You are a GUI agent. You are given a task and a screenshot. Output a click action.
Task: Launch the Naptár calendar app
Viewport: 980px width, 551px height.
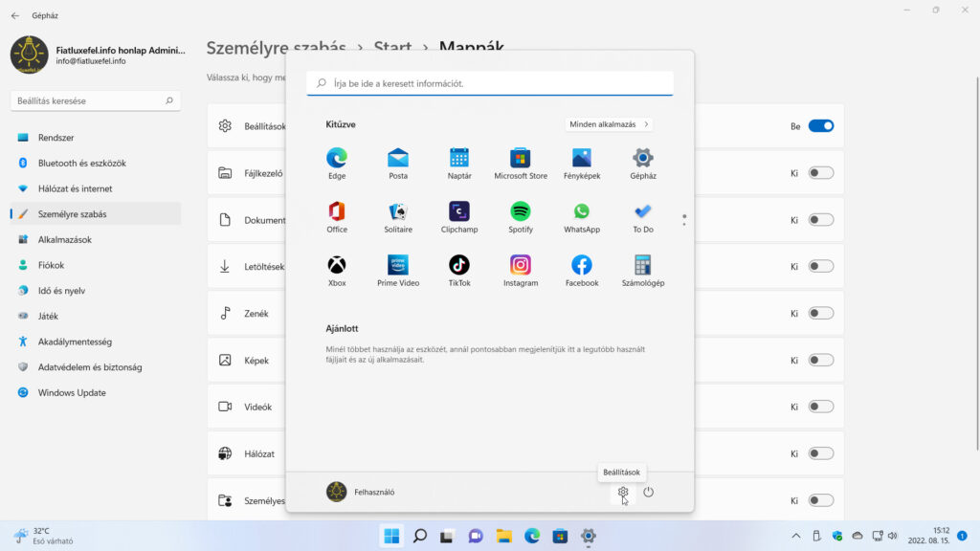point(458,164)
